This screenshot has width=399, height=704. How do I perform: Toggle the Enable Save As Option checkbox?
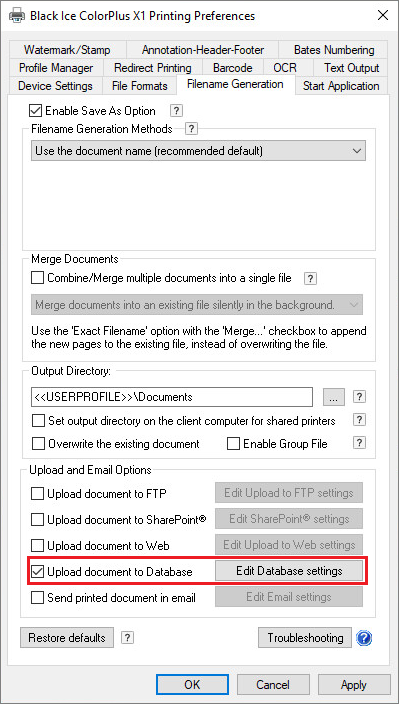tap(35, 110)
